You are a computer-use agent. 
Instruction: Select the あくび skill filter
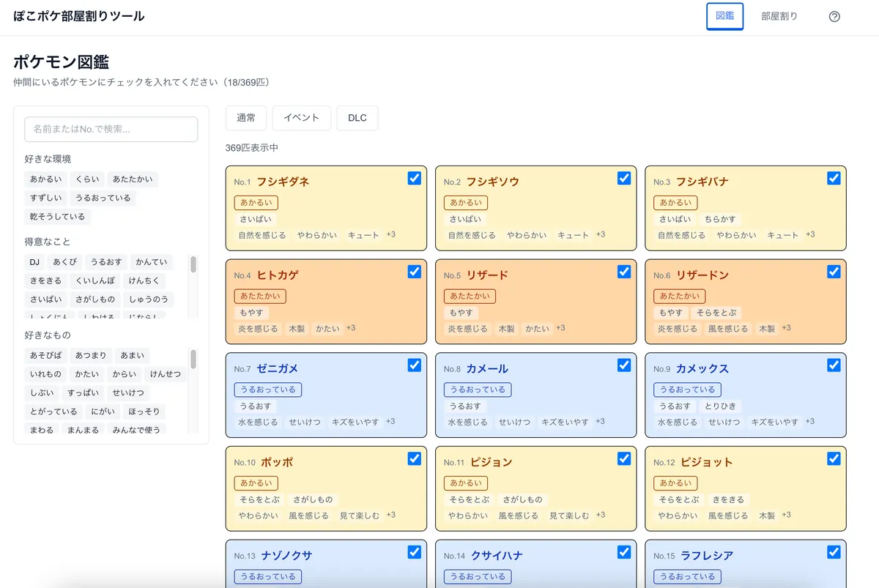[64, 261]
